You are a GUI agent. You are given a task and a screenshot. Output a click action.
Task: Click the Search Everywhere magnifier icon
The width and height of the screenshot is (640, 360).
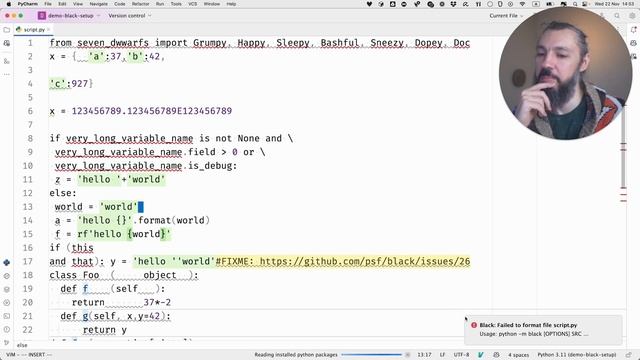click(617, 16)
